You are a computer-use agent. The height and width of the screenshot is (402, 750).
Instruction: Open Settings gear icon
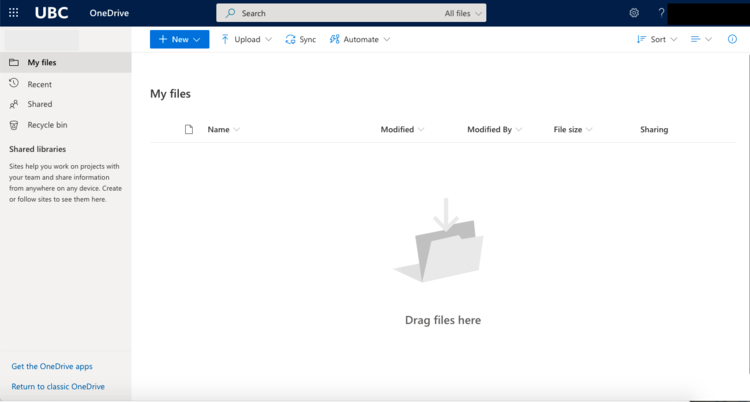pyautogui.click(x=634, y=13)
